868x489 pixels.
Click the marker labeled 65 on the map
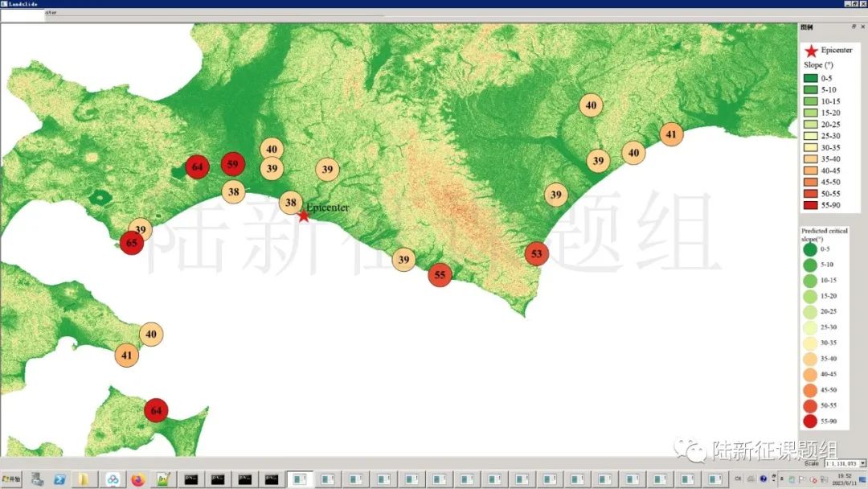click(x=131, y=242)
